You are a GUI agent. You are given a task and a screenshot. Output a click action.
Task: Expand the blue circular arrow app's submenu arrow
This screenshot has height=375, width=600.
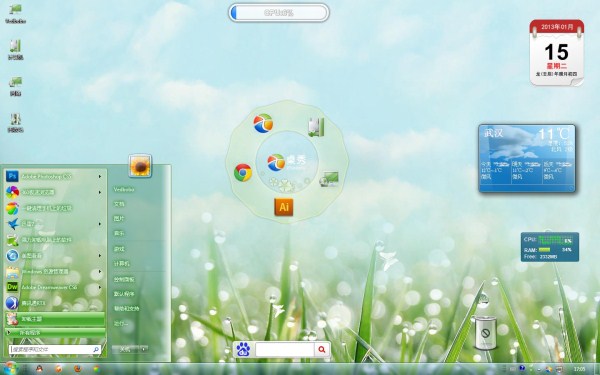point(100,255)
